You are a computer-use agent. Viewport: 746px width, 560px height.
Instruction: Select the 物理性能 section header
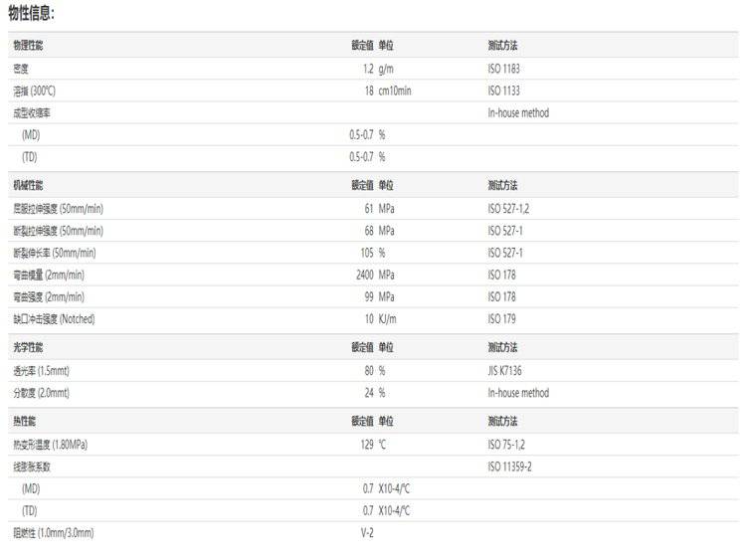tap(28, 46)
